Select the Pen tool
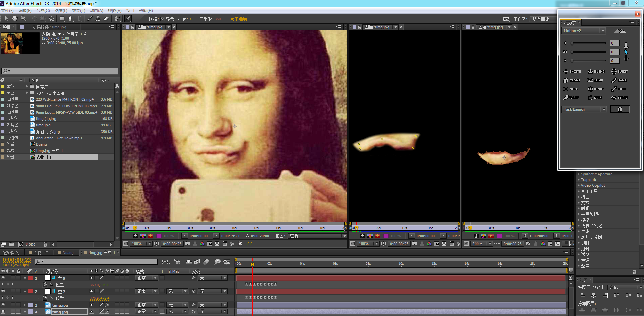Viewport: 644px width, 316px height. click(70, 19)
